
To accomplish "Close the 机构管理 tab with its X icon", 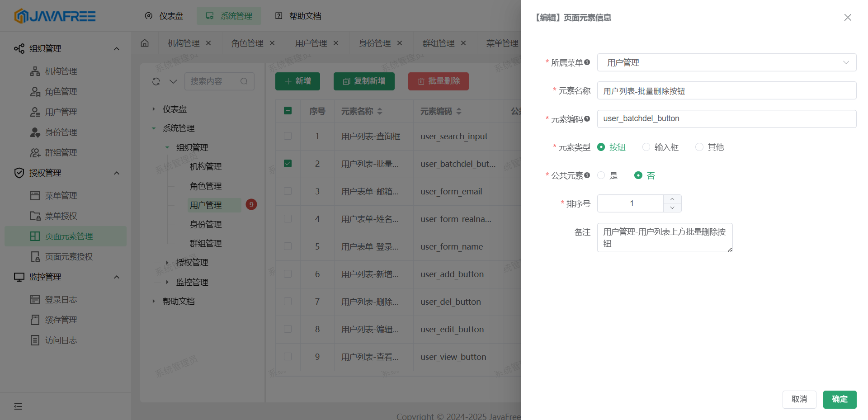I will pos(208,43).
